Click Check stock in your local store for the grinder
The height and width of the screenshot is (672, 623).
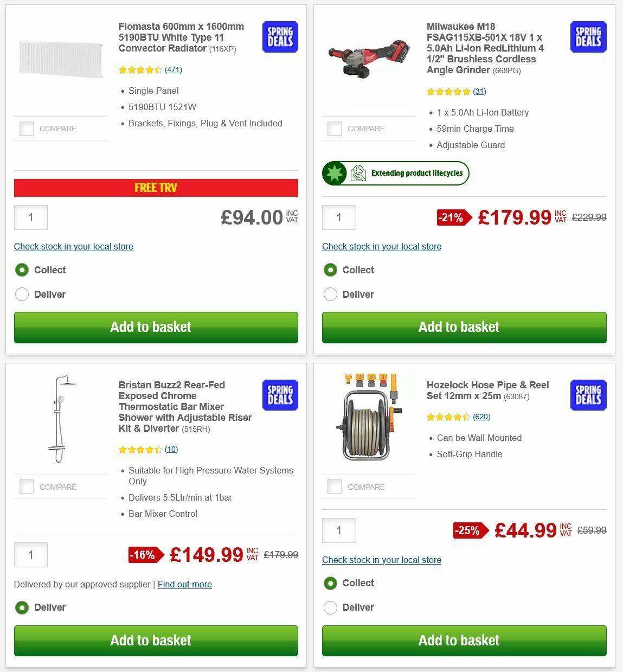382,246
